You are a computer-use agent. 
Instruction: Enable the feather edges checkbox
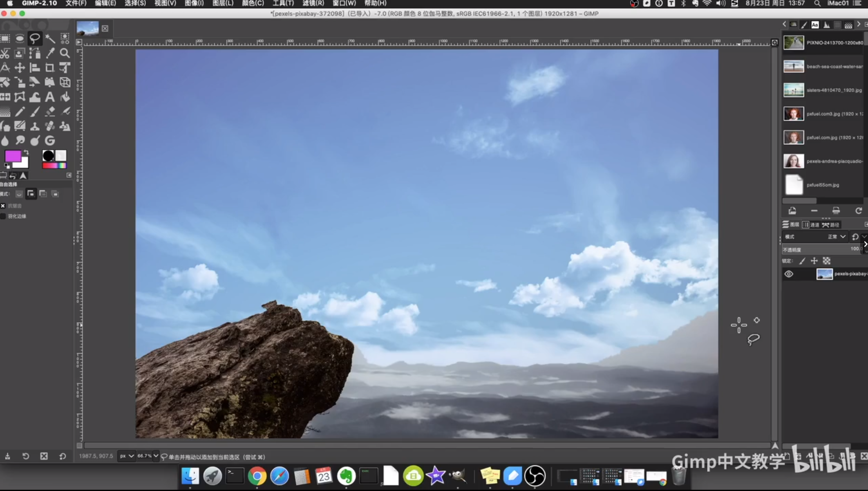(3, 216)
